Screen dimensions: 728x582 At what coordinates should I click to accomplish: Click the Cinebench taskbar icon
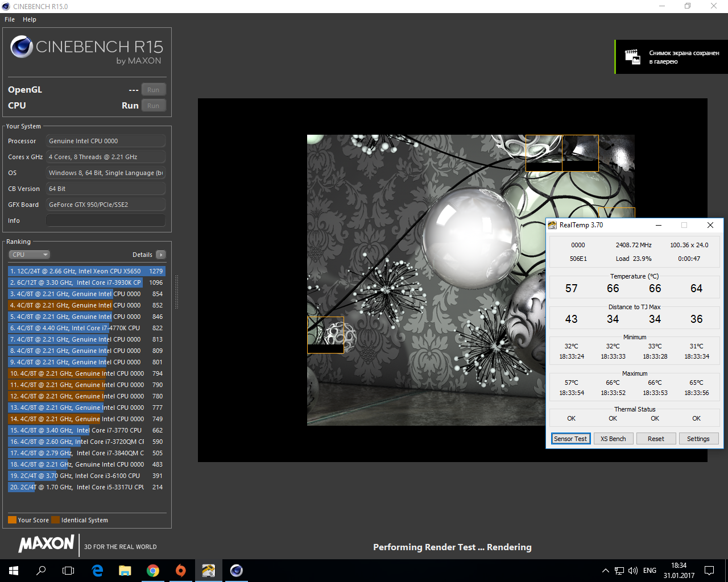point(237,571)
